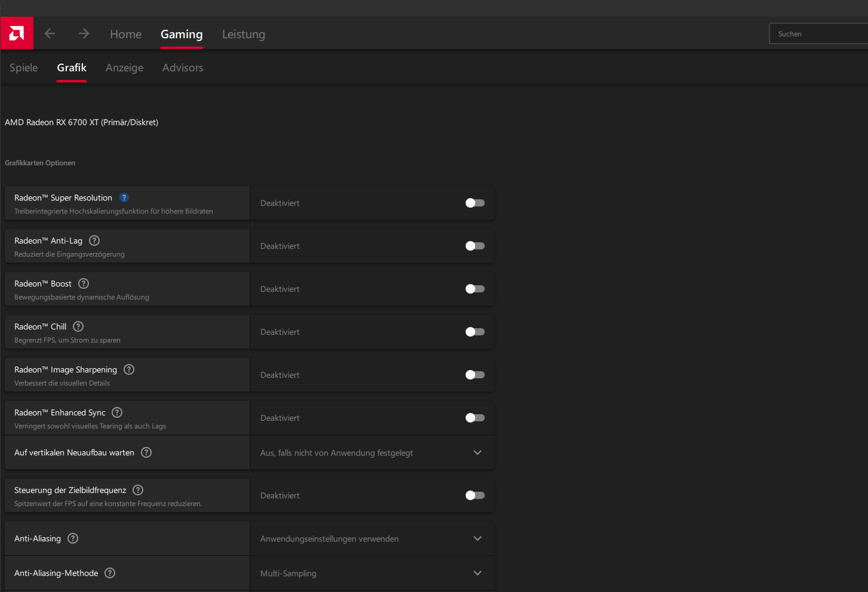
Task: Show help for Auf vertikalen Neuaufbau warten
Action: 146,452
